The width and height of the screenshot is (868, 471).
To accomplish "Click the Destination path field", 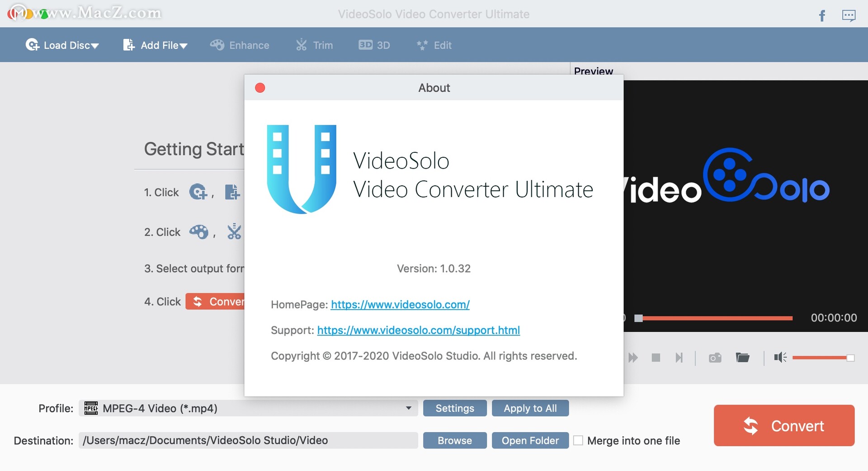I will tap(248, 440).
